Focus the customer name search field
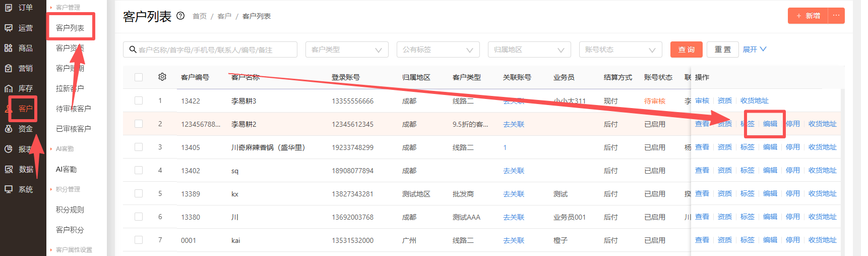Image resolution: width=868 pixels, height=256 pixels. tap(210, 49)
